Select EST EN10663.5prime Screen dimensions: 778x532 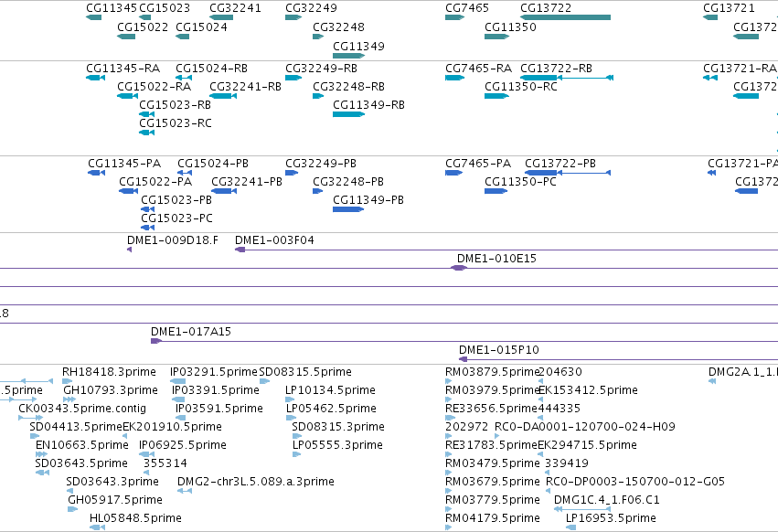pyautogui.click(x=82, y=445)
